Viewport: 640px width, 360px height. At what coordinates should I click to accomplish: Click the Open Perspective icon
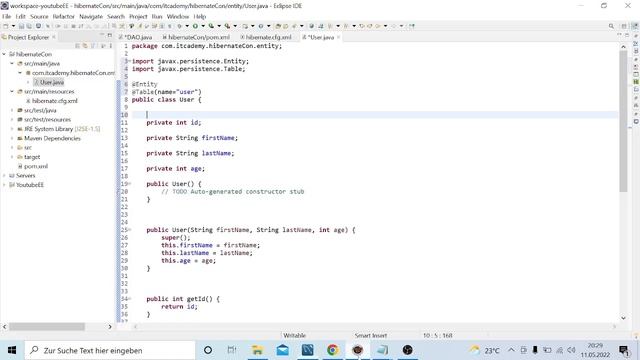(x=624, y=26)
